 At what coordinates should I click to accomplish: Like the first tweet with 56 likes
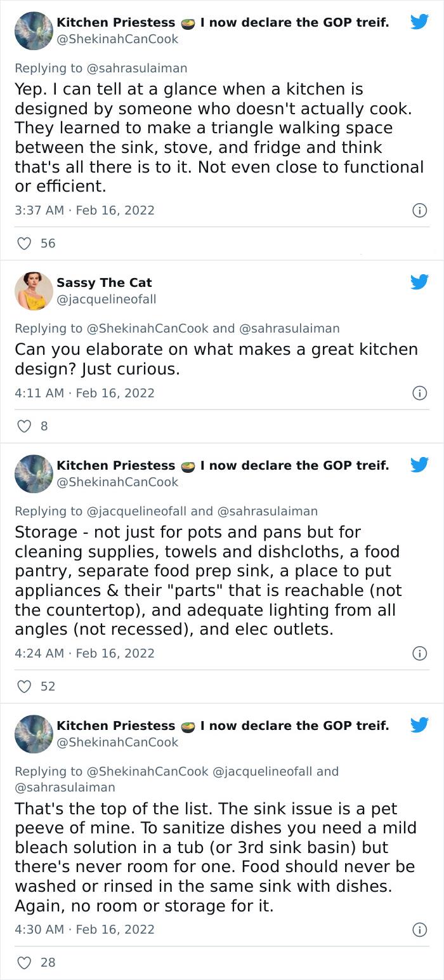coord(24,243)
